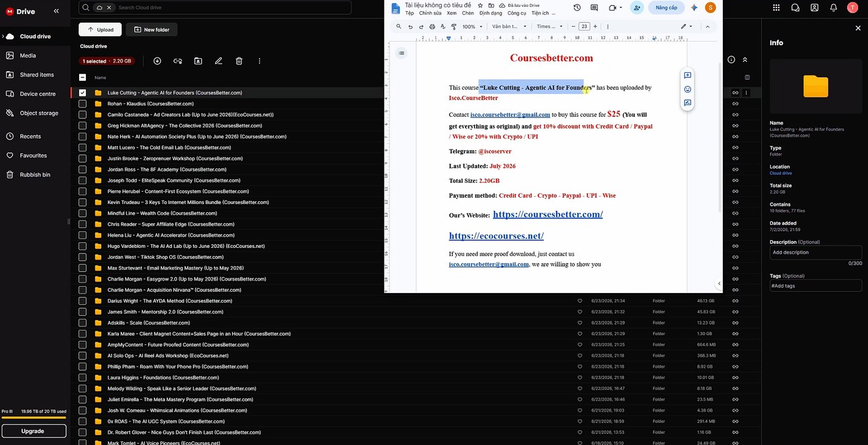Open more actions in the selection toolbar
868x445 pixels.
pos(260,61)
